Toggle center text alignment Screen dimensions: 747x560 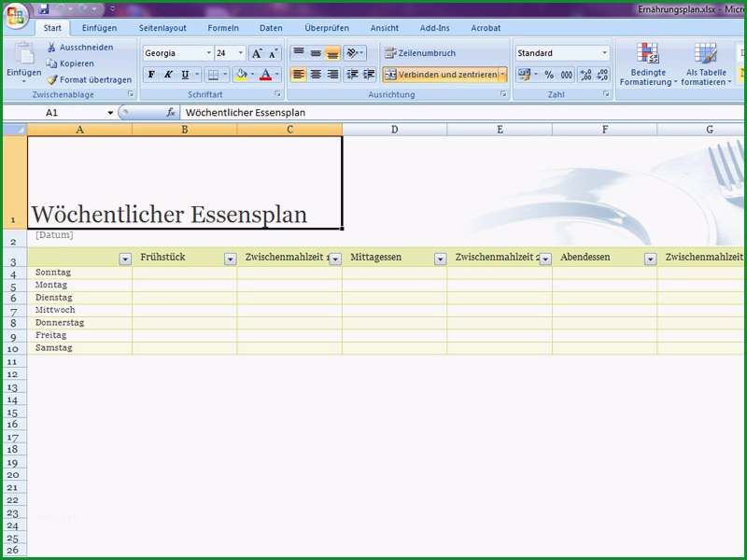(x=316, y=75)
